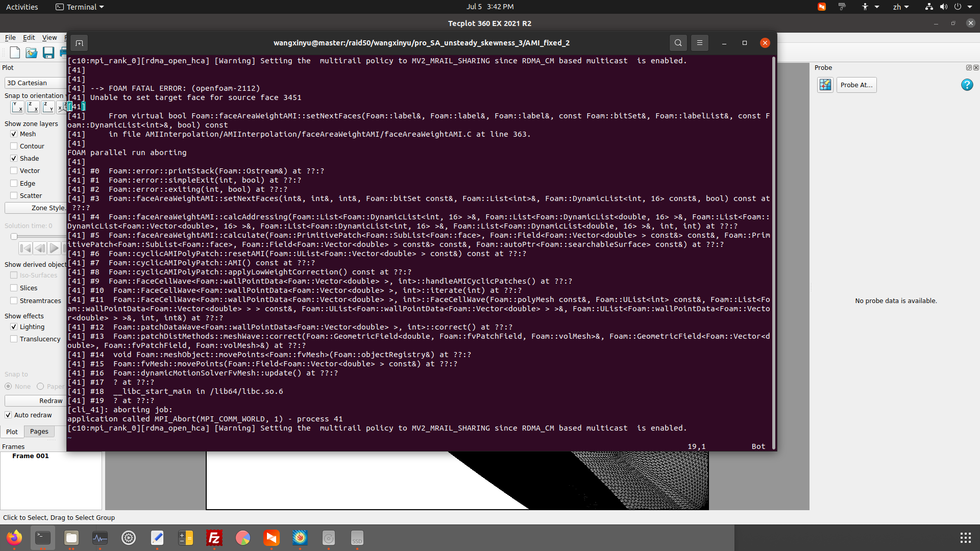This screenshot has height=551, width=980.
Task: Open the accessibility menu in the top bar
Action: 870,7
